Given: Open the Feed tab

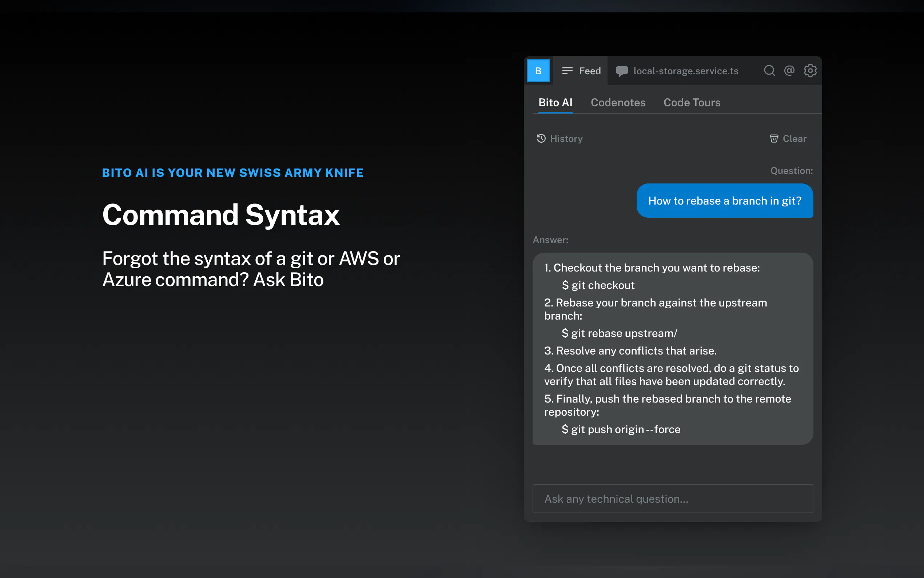Looking at the screenshot, I should point(589,71).
